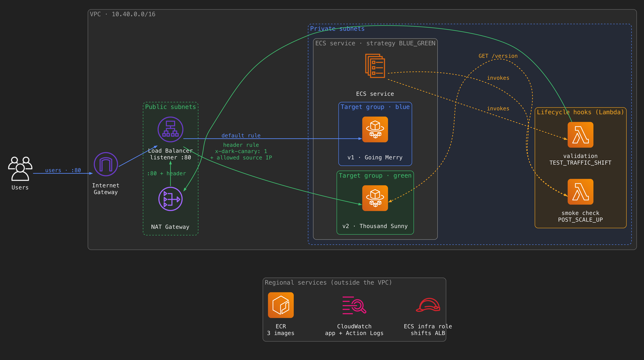The height and width of the screenshot is (360, 644).
Task: Select the "users · :80" edge label
Action: 63,170
